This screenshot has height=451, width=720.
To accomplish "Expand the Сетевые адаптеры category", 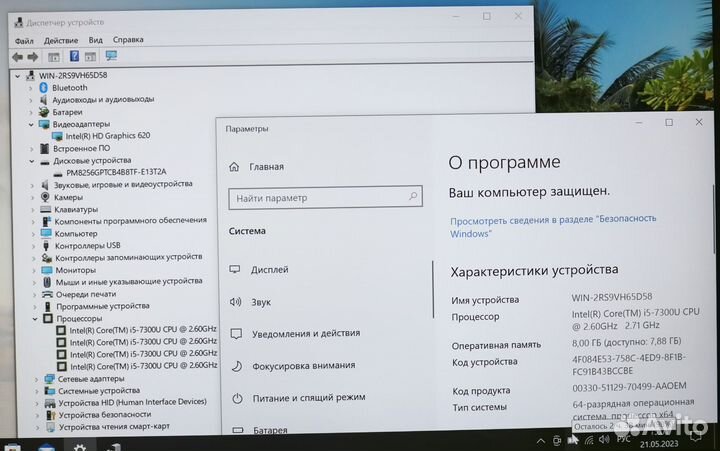I will tap(36, 379).
